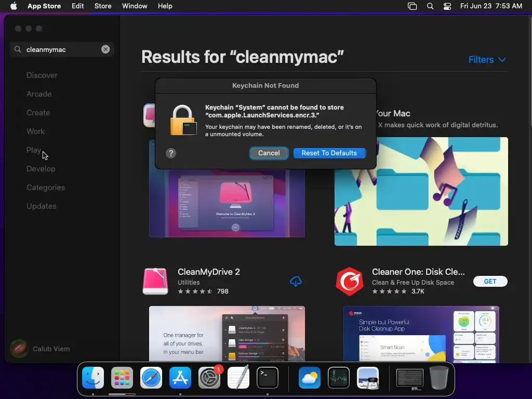The image size is (532, 399).
Task: Open Trash from the dock
Action: coord(438,378)
